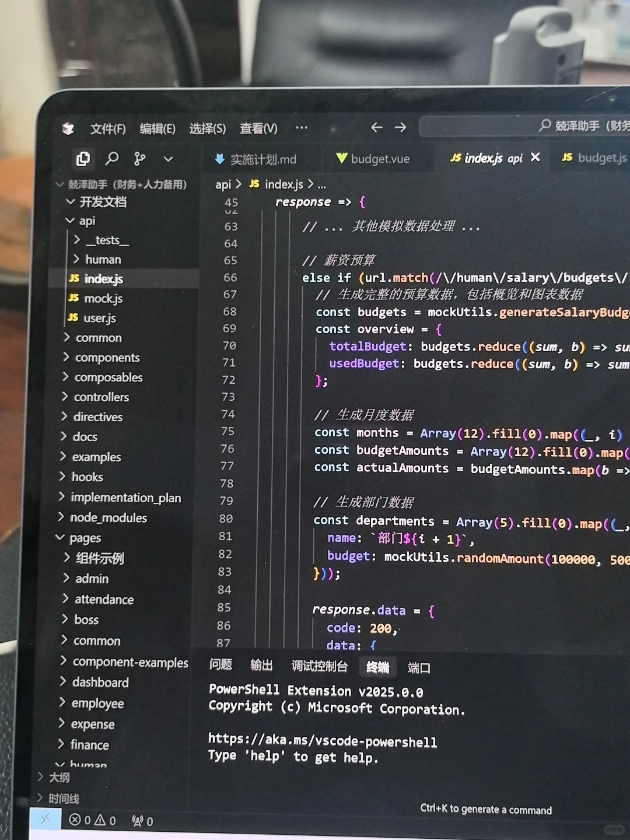
Task: Collapse the 开发文档 folder
Action: [x=96, y=202]
